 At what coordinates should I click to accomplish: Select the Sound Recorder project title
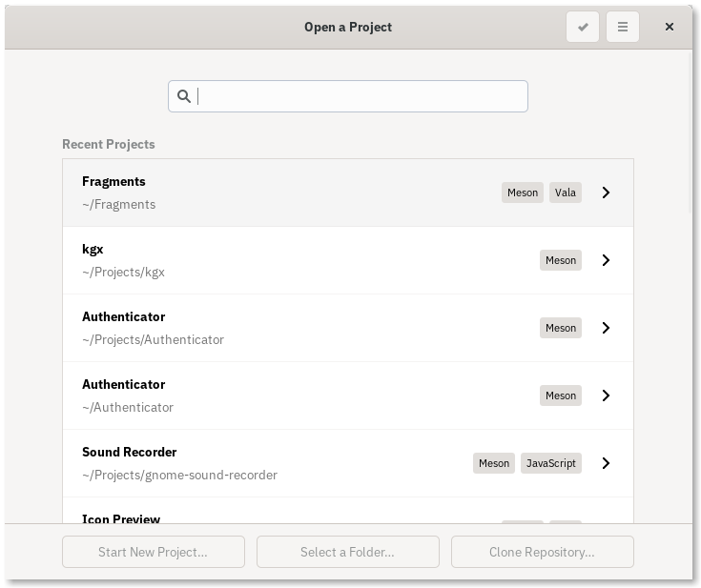[x=129, y=452]
